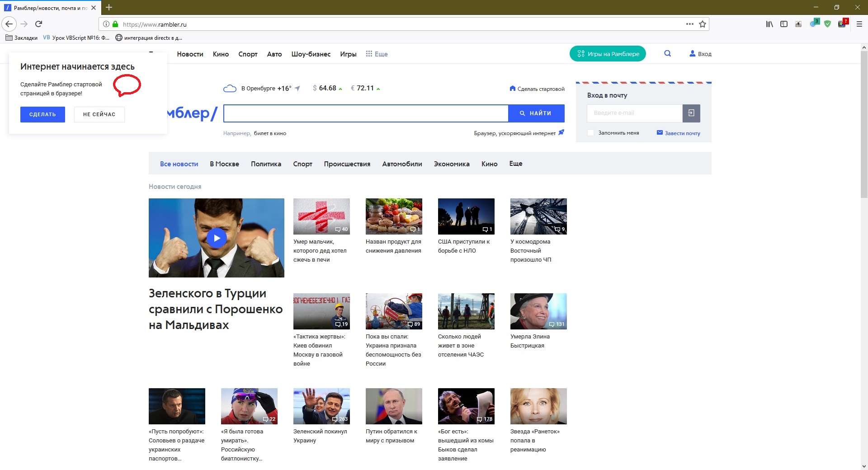This screenshot has width=868, height=470.
Task: Click the НАЙТИ search button
Action: (x=536, y=113)
